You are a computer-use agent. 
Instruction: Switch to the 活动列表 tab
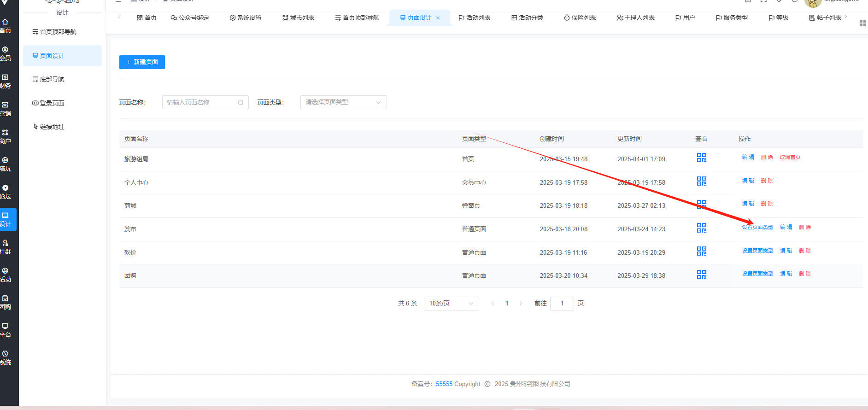click(474, 18)
